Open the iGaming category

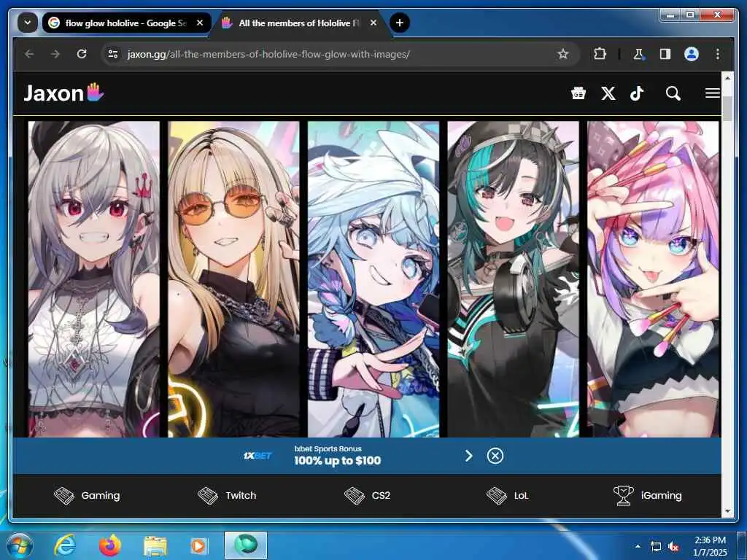[x=648, y=495]
